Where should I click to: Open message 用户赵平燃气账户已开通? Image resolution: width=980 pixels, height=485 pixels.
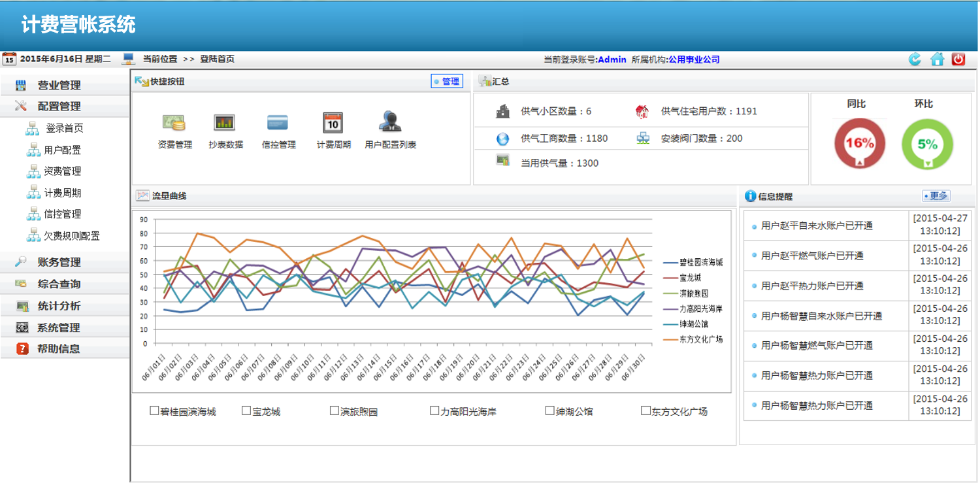812,256
